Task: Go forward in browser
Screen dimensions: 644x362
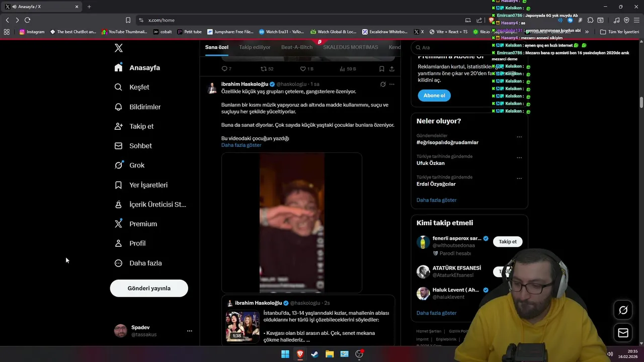Action: (x=17, y=20)
